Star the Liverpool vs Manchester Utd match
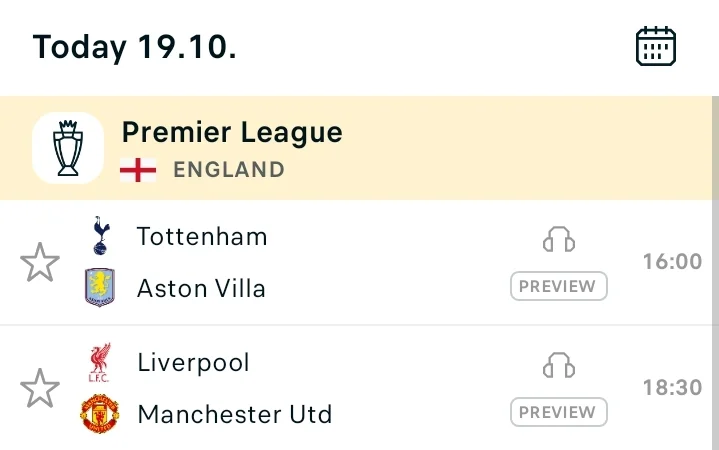719x450 pixels. point(40,388)
